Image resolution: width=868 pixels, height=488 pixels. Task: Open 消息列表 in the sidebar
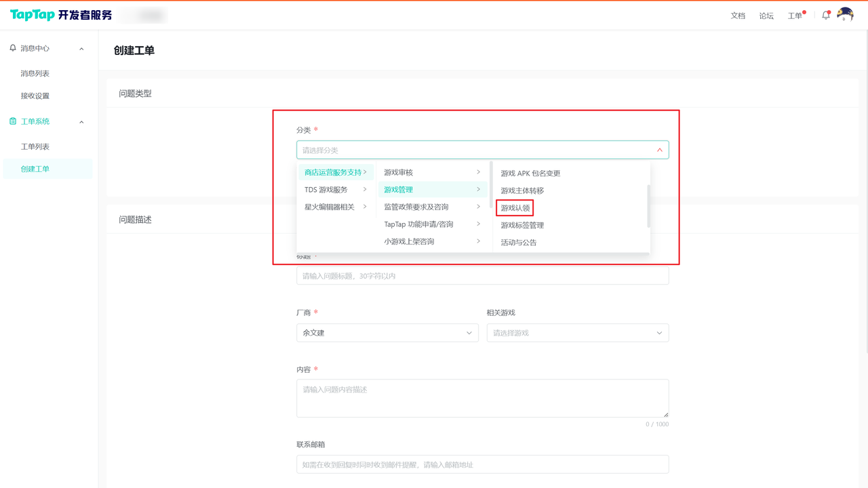(35, 73)
